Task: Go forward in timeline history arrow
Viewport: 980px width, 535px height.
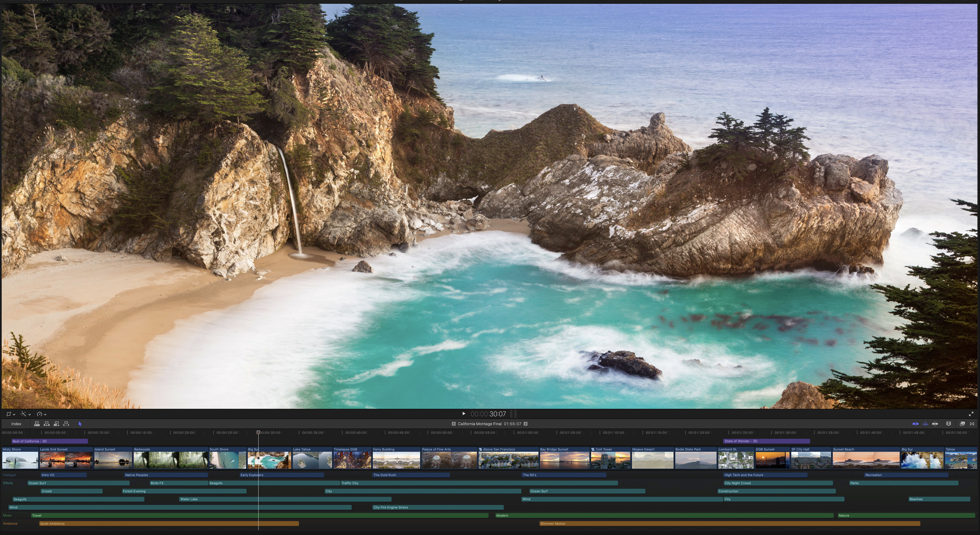Action: coord(525,424)
